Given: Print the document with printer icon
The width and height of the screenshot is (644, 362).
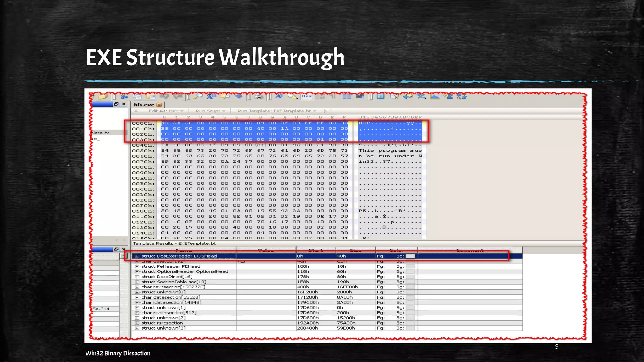Looking at the screenshot, I should click(x=258, y=96).
